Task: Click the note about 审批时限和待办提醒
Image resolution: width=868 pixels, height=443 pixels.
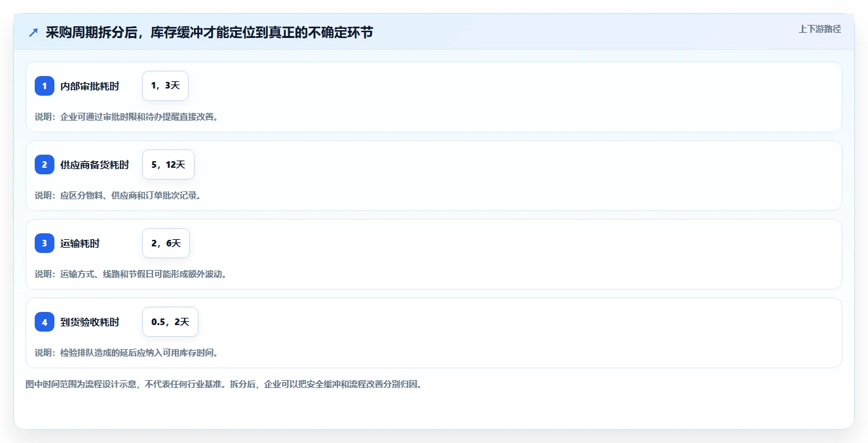Action: click(126, 117)
